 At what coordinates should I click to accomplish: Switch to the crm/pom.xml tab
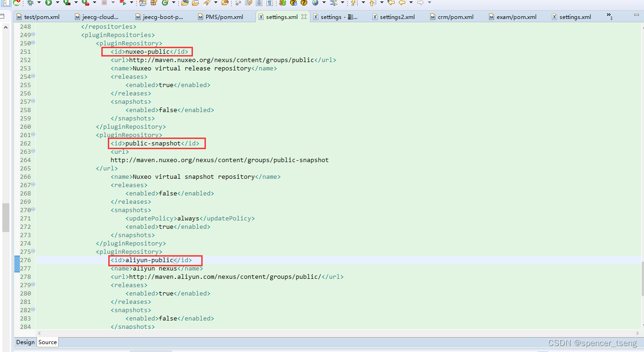point(452,17)
